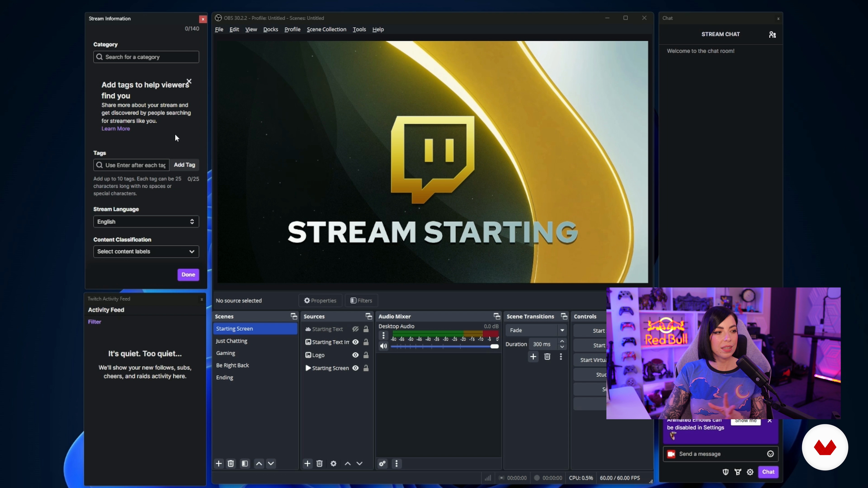Open scene filters icon in Scenes toolbar
The width and height of the screenshot is (868, 488).
point(245,463)
